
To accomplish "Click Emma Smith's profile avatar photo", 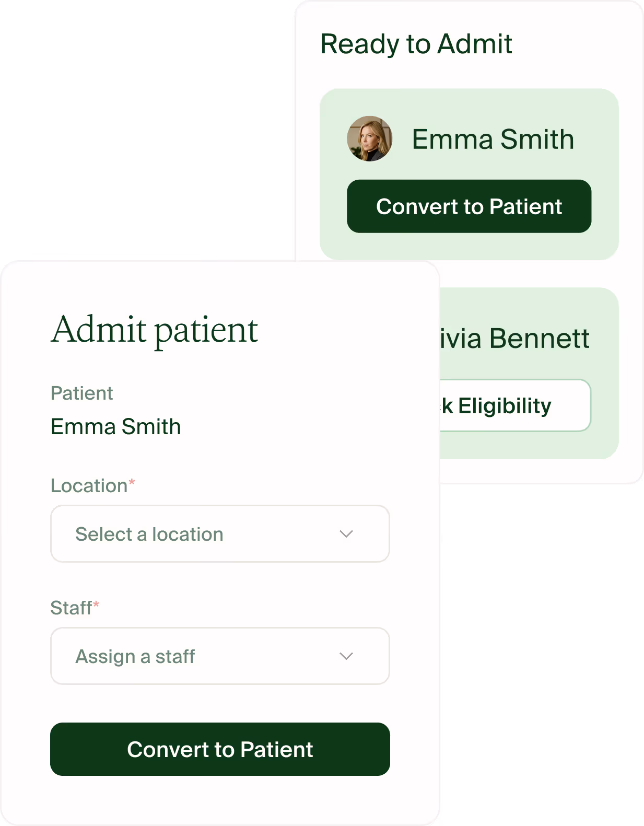I will [371, 138].
